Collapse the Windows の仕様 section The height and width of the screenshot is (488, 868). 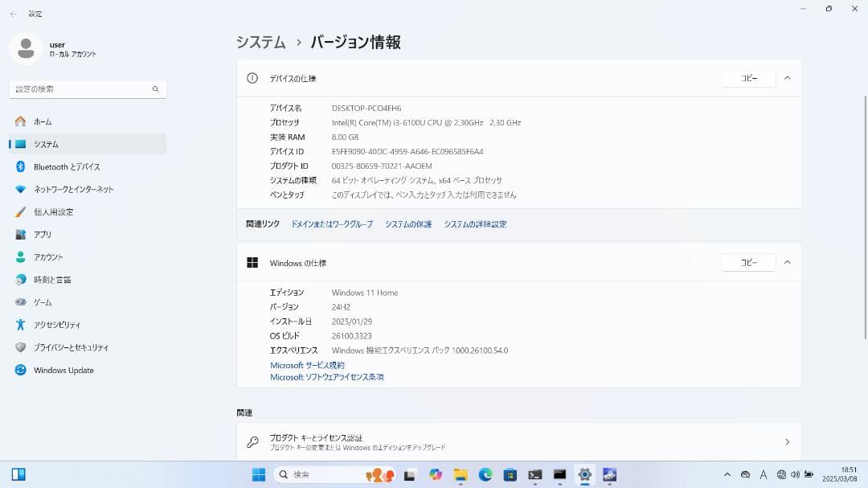pos(788,262)
